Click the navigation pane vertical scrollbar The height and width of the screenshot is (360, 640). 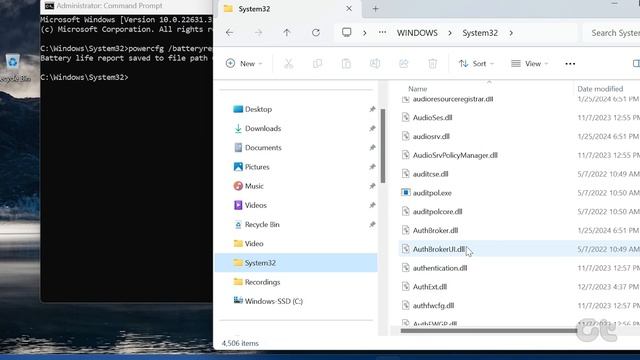pos(383,146)
